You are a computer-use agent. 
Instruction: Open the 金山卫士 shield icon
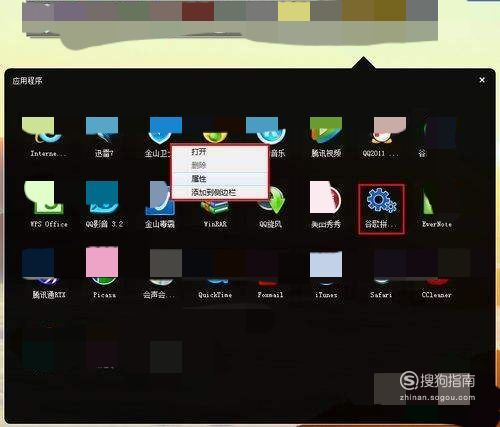(x=160, y=131)
